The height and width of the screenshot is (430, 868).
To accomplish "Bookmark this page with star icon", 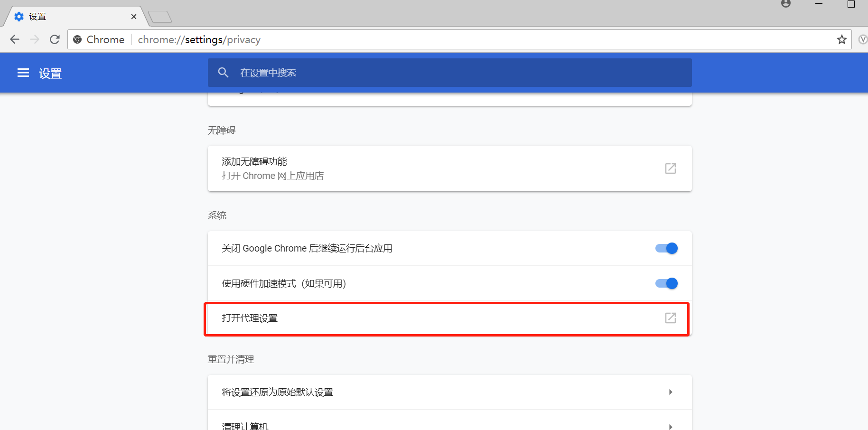I will pyautogui.click(x=841, y=39).
